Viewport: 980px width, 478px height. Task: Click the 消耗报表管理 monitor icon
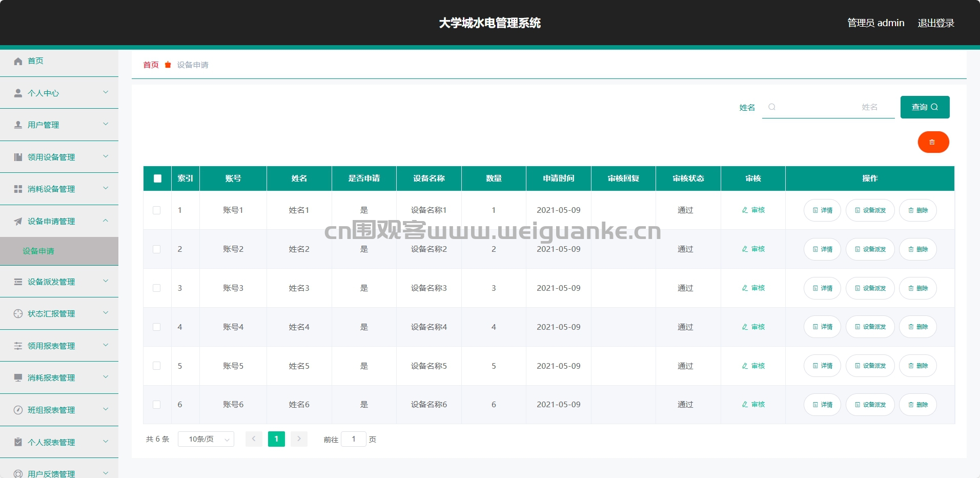pos(18,377)
